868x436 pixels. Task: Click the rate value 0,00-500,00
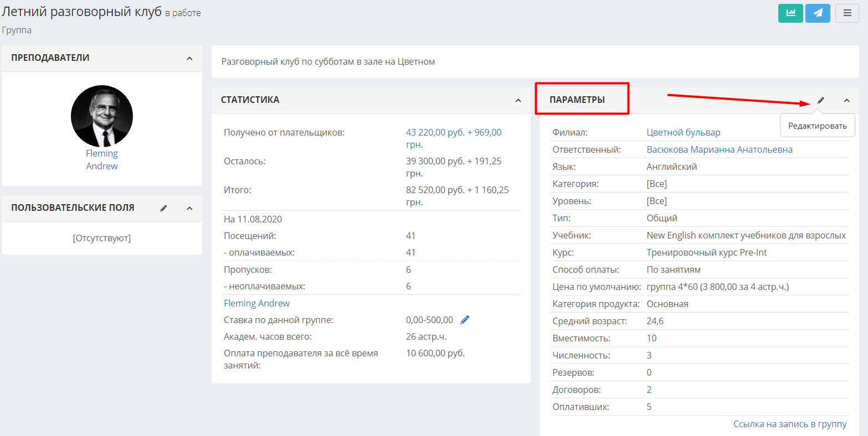pos(429,320)
